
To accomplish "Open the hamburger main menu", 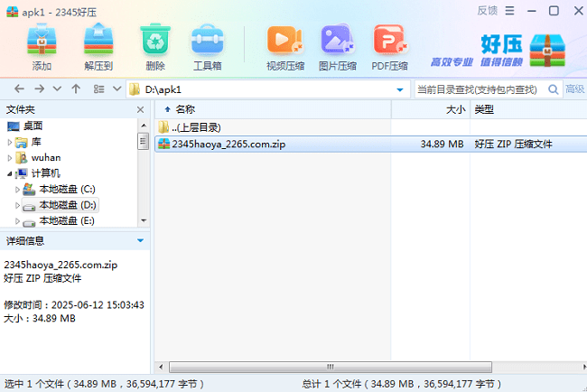I will click(509, 11).
